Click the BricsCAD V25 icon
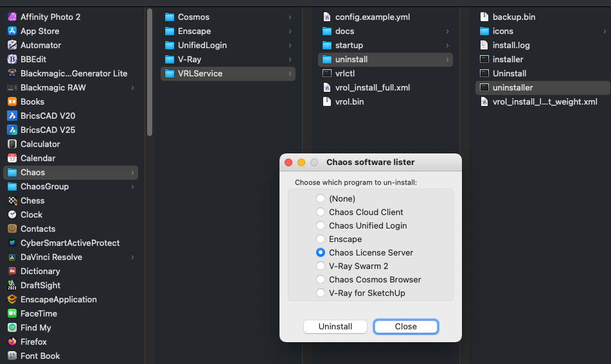Viewport: 611px width, 364px height. tap(12, 130)
